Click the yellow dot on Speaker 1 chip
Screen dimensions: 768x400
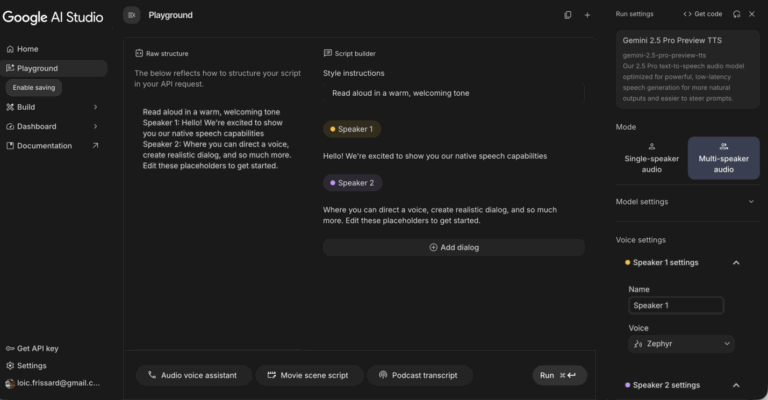pos(333,129)
